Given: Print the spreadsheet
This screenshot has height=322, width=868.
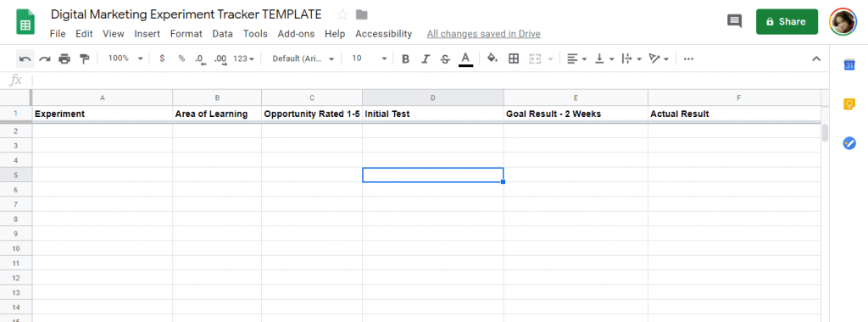Looking at the screenshot, I should point(64,58).
